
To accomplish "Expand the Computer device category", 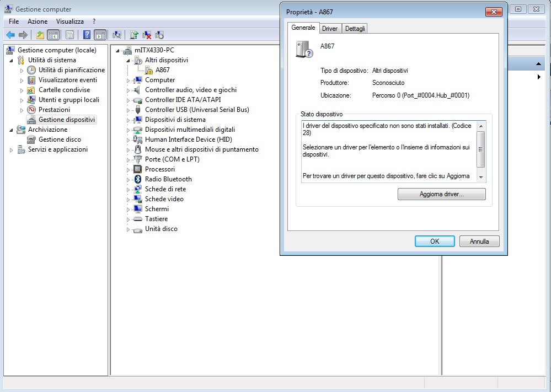I will click(129, 80).
